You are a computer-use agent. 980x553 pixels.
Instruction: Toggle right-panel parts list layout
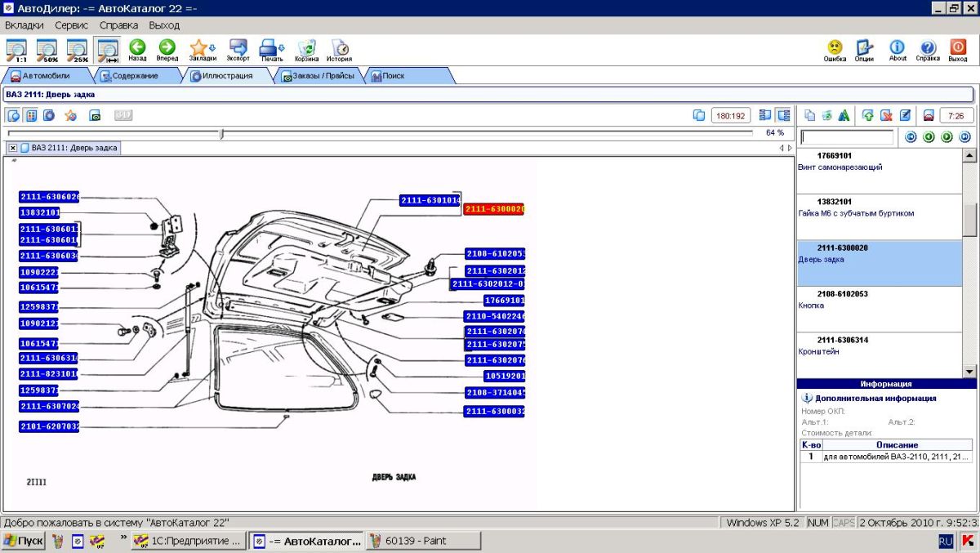(x=783, y=115)
